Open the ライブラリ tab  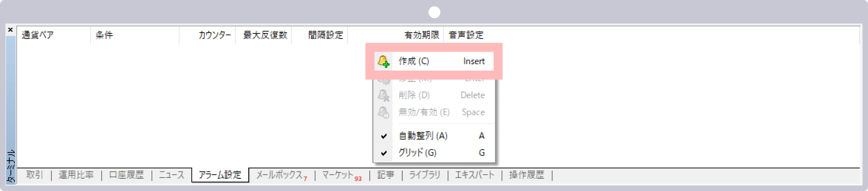[x=425, y=175]
